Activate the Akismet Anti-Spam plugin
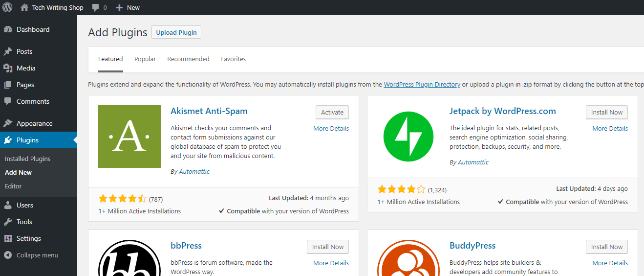Image resolution: width=644 pixels, height=276 pixels. tap(332, 112)
